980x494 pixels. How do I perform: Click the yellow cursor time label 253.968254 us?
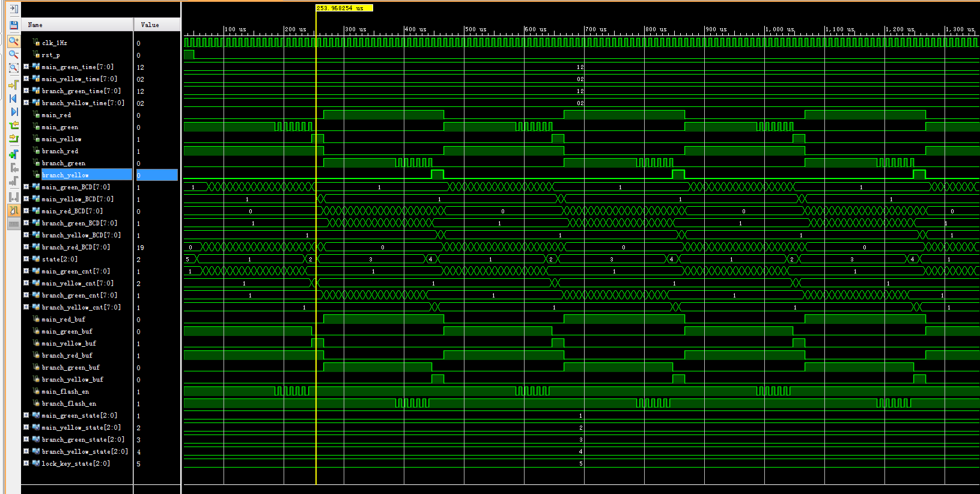[x=344, y=8]
